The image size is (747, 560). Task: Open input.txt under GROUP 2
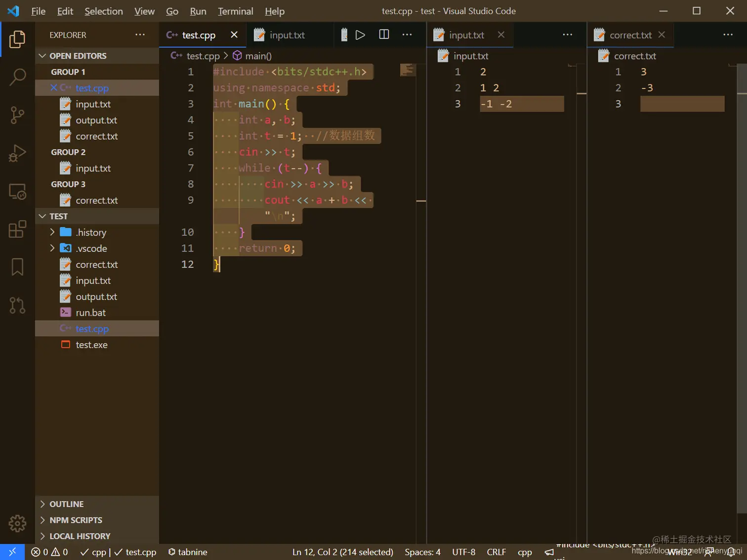tap(97, 168)
